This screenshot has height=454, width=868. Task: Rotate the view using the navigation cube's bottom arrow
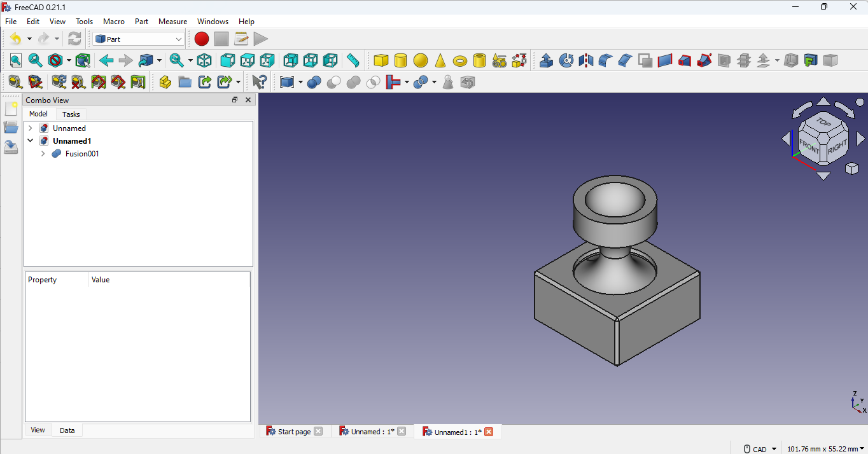[x=823, y=175]
